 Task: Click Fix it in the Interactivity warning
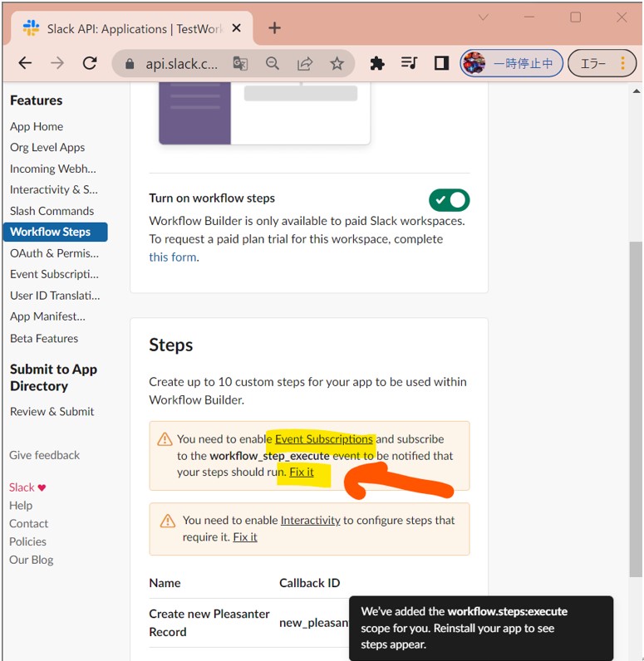pos(245,537)
